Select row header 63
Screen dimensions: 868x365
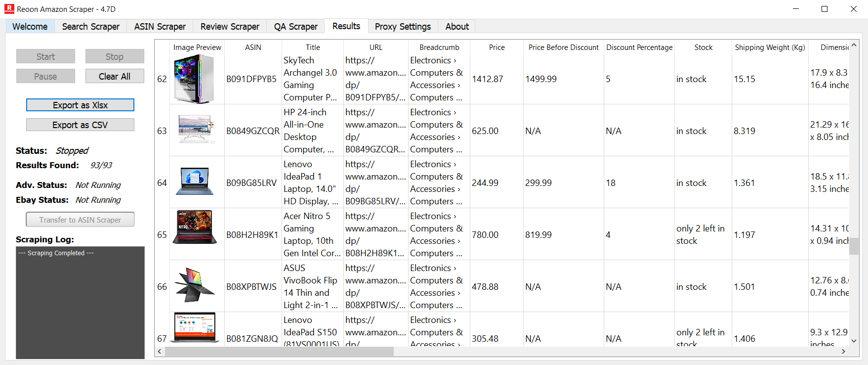point(162,131)
